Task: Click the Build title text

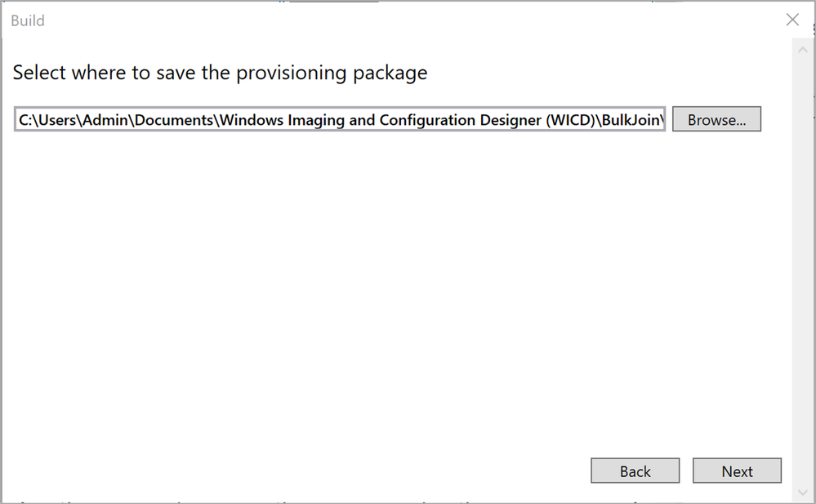Action: coord(28,20)
